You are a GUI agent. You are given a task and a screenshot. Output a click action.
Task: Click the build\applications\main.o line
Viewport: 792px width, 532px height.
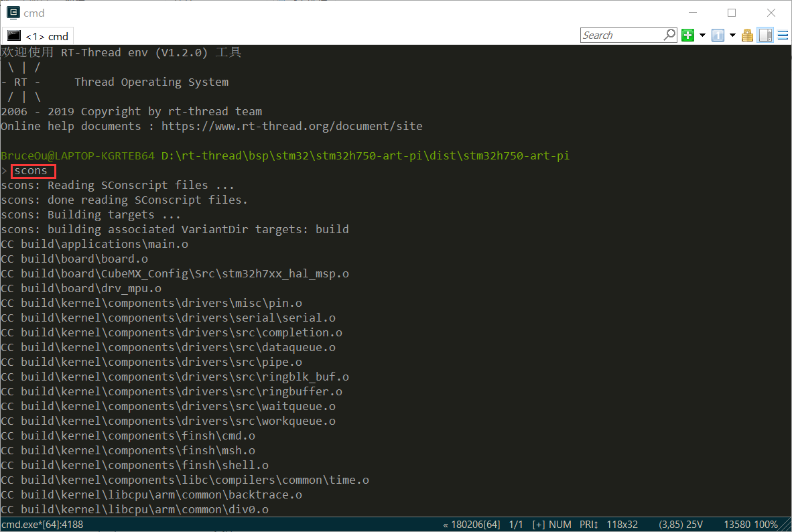tap(94, 245)
